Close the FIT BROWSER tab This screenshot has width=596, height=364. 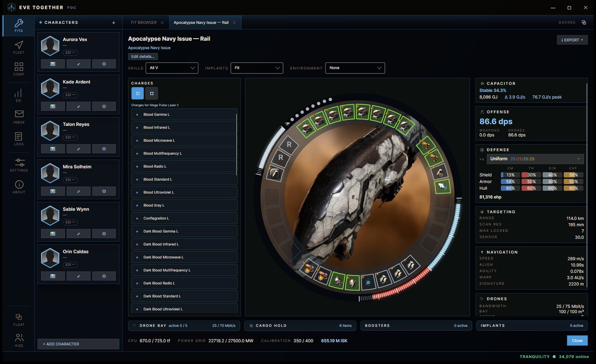click(x=162, y=23)
